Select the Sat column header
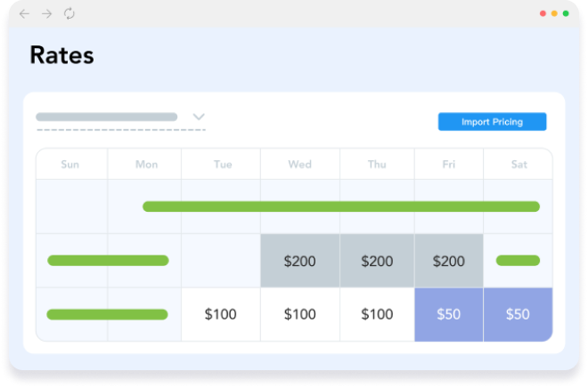The image size is (588, 388). tap(519, 165)
